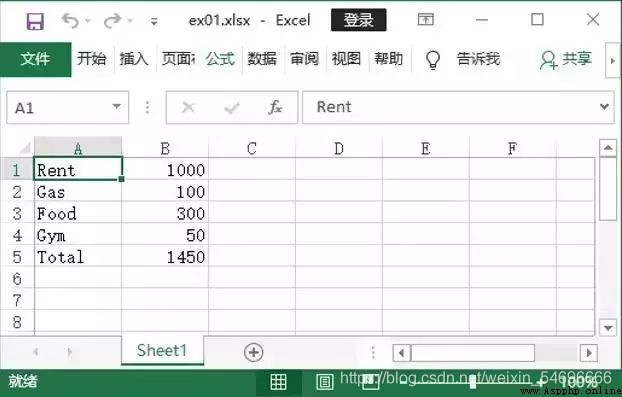Click the horizontal scrollbar thumb

472,353
